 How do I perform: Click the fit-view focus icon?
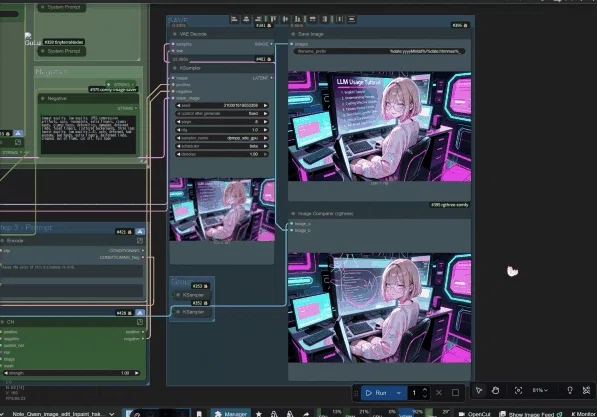click(518, 390)
